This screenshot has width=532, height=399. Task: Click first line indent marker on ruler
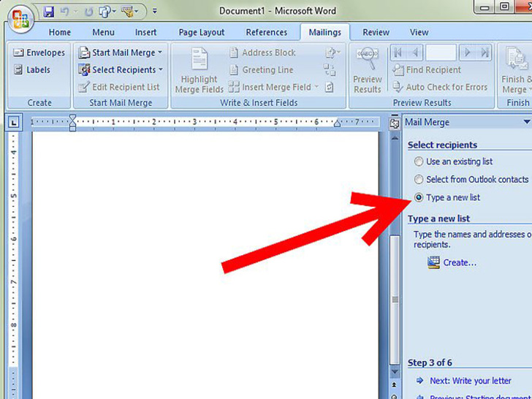(72, 118)
